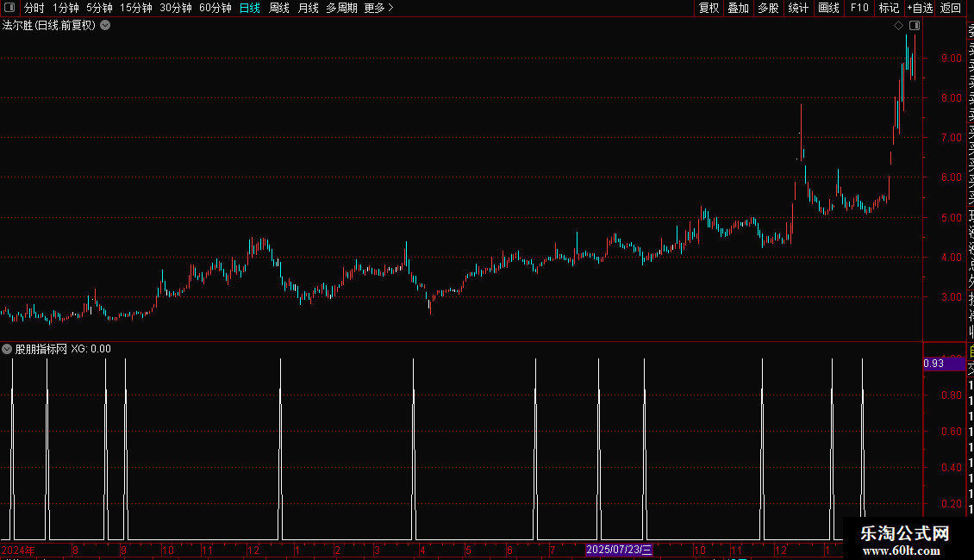The image size is (974, 560).
Task: Select the 1分钟 period
Action: (x=66, y=8)
